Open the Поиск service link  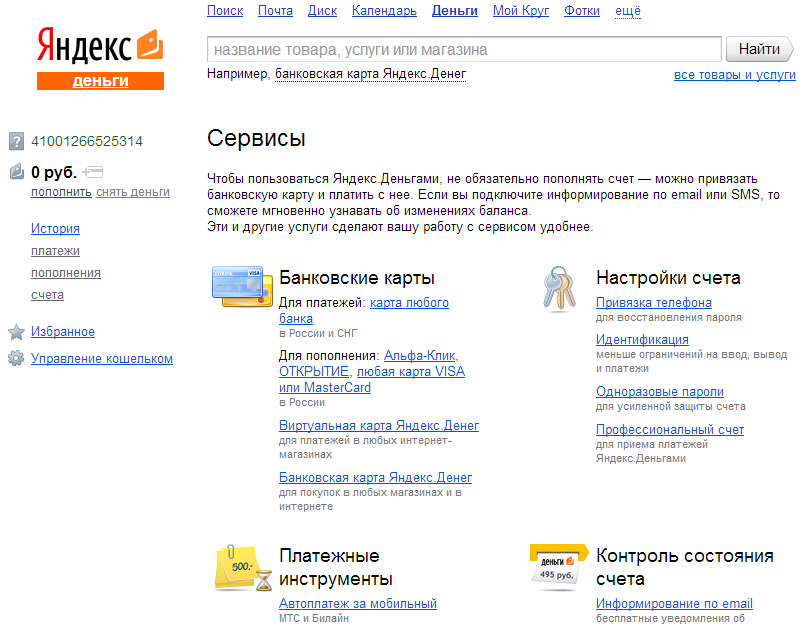225,11
